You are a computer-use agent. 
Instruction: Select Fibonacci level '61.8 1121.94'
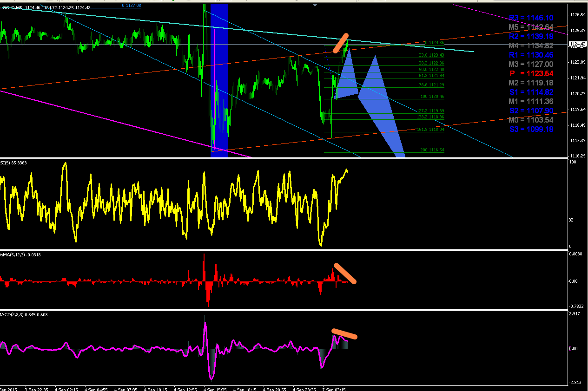(431, 76)
